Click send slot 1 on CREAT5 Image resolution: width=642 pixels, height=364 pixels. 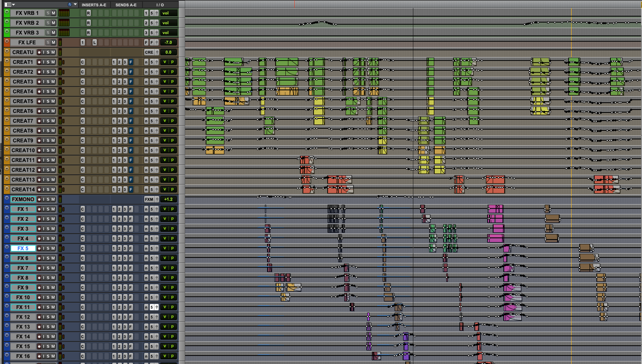[114, 101]
